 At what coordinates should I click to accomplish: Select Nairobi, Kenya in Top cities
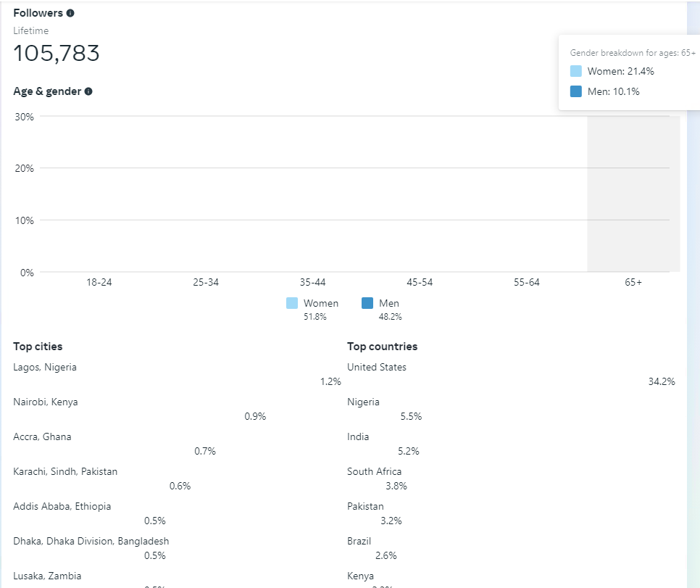point(46,402)
